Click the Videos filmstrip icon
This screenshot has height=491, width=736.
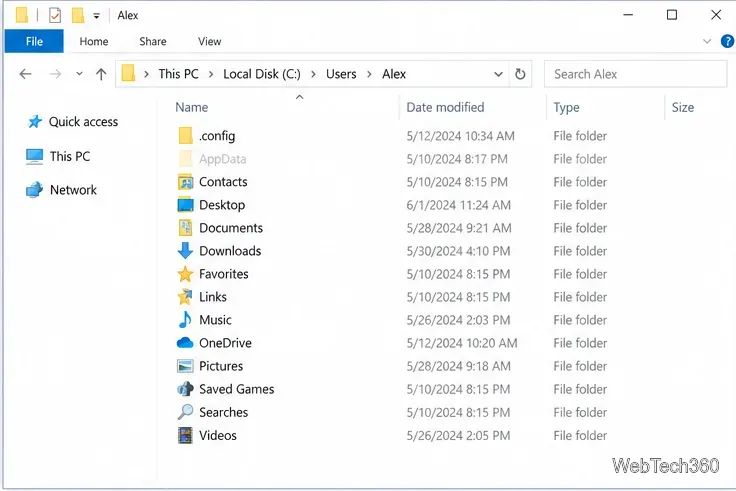(185, 435)
